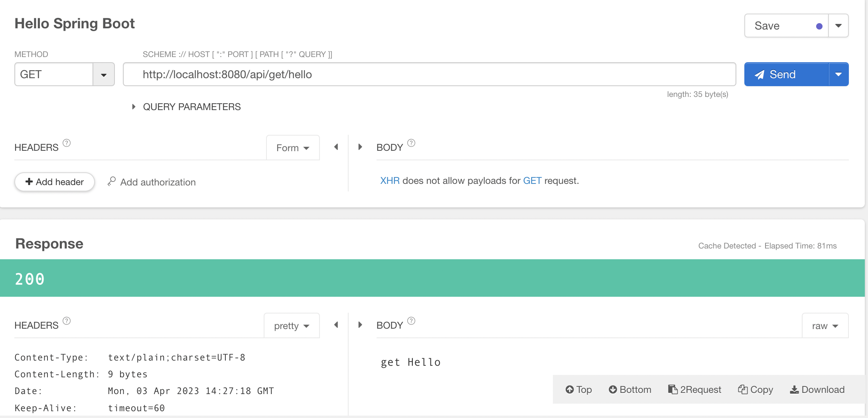868x418 pixels.
Task: Open the Form mode dropdown for headers
Action: point(293,148)
